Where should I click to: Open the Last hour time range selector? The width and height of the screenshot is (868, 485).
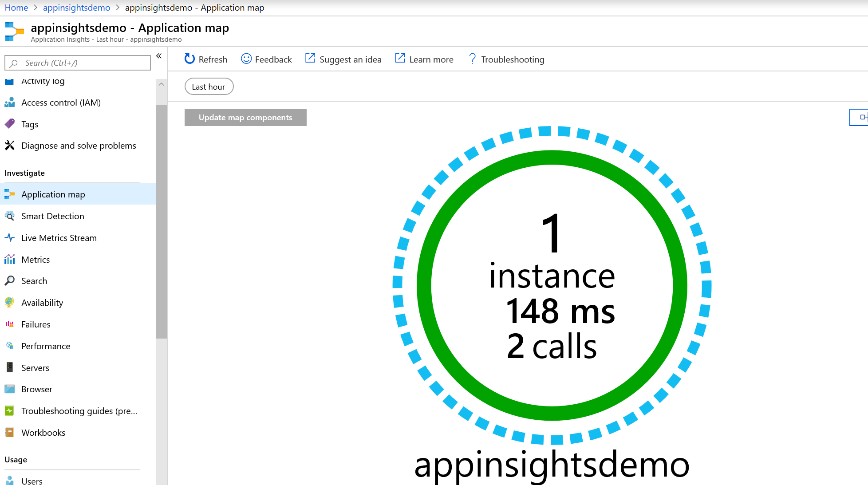click(209, 87)
